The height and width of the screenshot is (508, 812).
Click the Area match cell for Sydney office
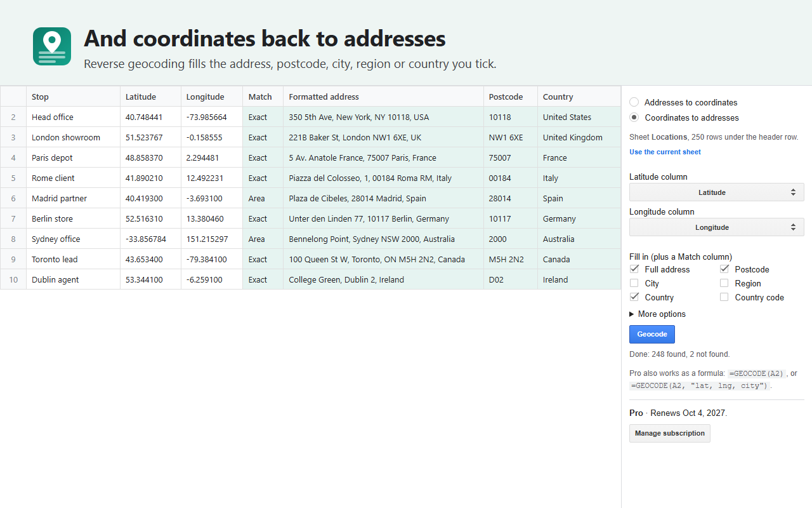[x=263, y=239]
